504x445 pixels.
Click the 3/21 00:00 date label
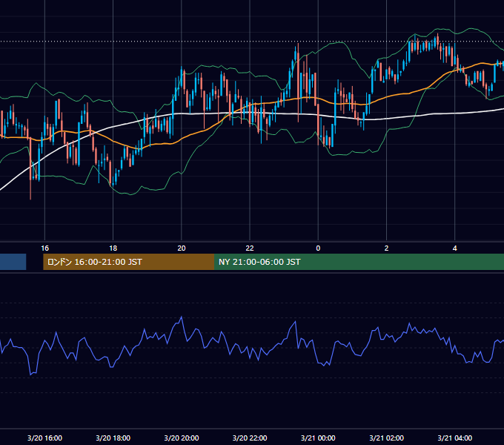click(318, 438)
